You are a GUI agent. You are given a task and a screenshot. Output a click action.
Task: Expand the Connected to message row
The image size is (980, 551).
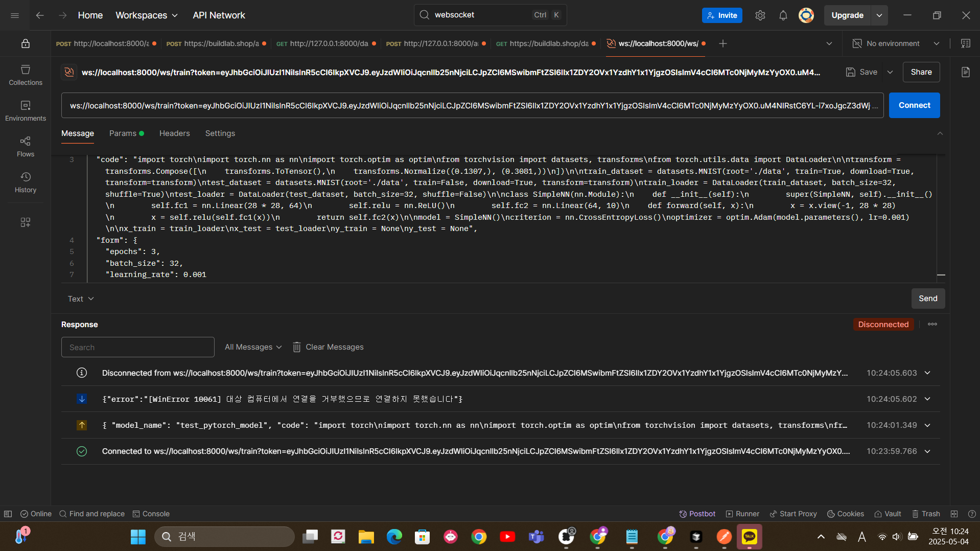coord(927,451)
